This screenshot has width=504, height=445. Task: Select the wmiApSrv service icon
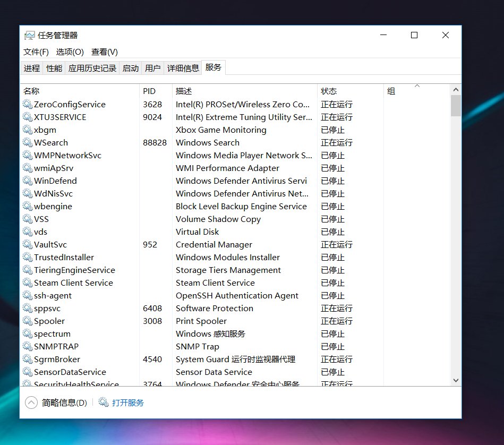coord(28,168)
